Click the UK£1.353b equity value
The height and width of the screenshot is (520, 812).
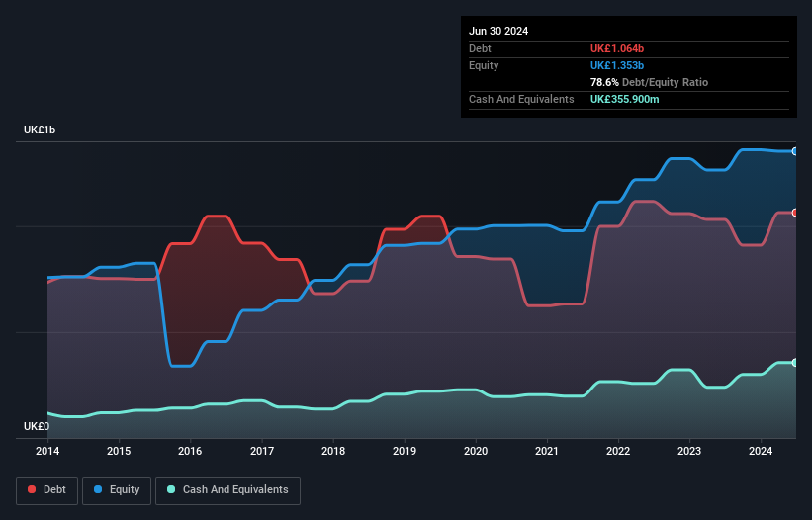[x=617, y=65]
